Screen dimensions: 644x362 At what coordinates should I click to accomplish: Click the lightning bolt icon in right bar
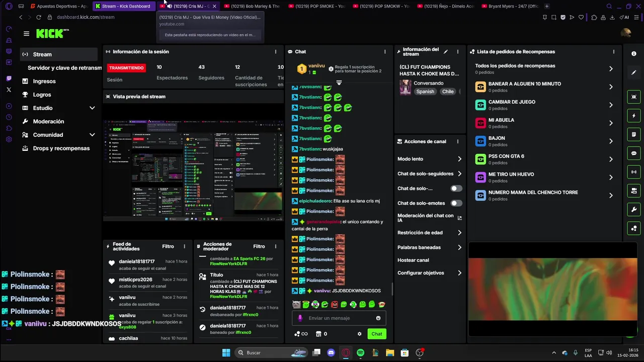634,116
